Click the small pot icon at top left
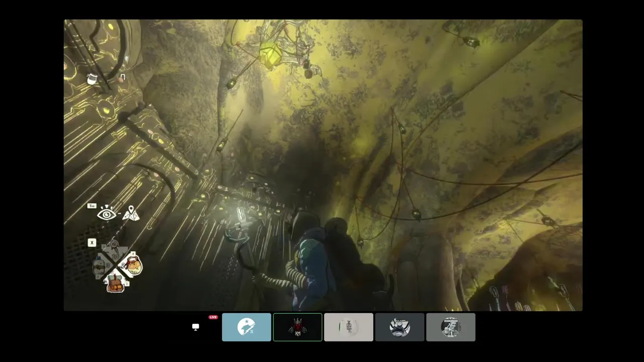The image size is (644, 362). tap(92, 79)
